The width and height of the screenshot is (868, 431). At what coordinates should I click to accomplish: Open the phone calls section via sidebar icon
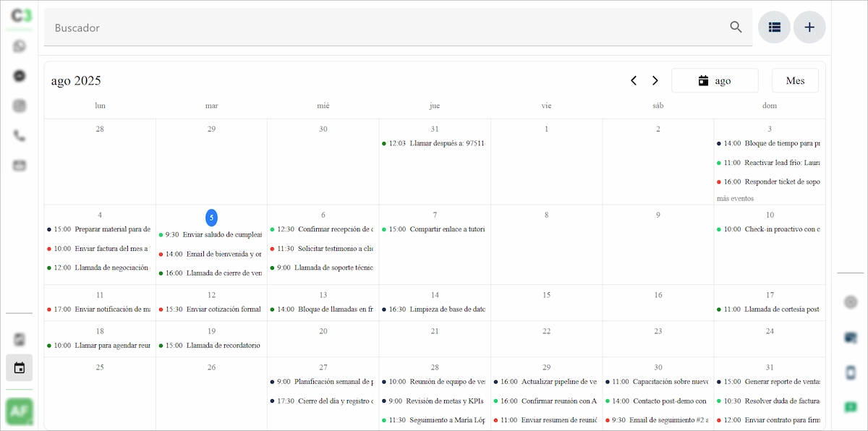pos(19,135)
